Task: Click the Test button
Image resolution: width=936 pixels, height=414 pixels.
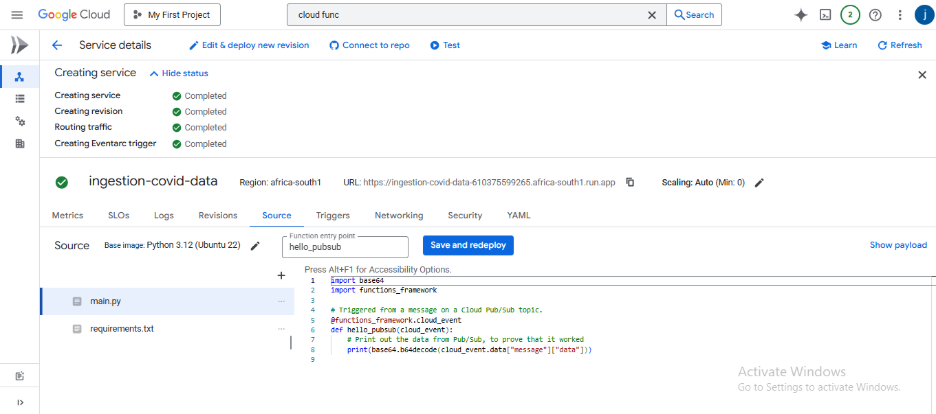Action: click(x=445, y=45)
